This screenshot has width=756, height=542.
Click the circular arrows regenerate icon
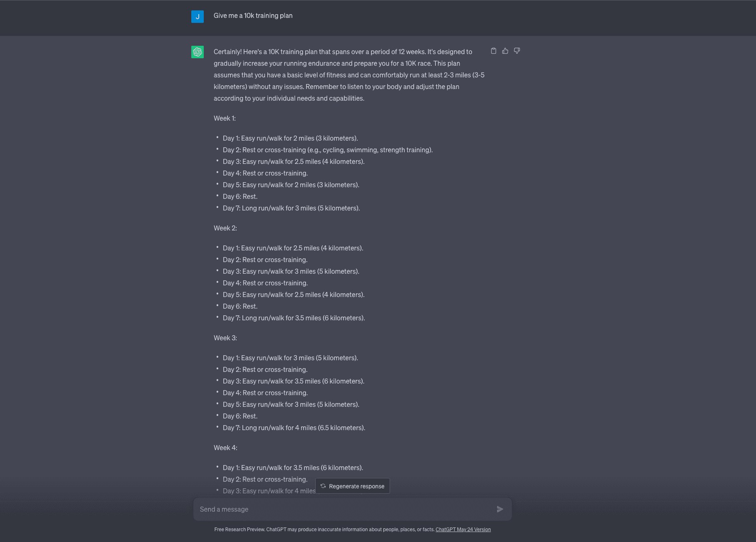tap(323, 486)
